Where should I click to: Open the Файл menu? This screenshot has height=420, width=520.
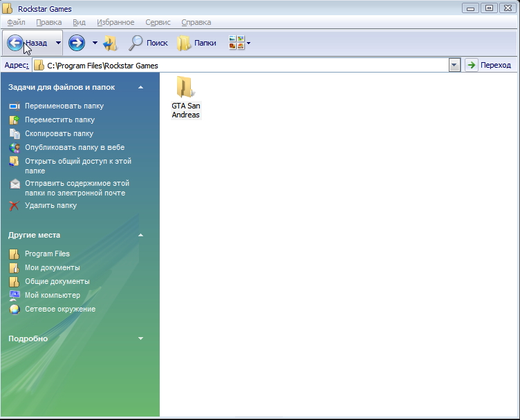[x=16, y=22]
